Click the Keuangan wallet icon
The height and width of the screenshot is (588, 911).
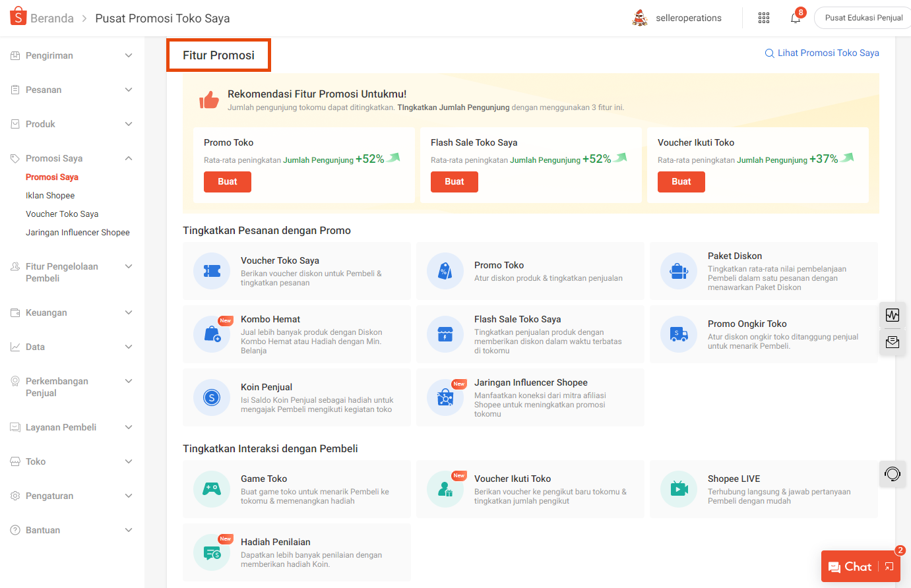[15, 312]
